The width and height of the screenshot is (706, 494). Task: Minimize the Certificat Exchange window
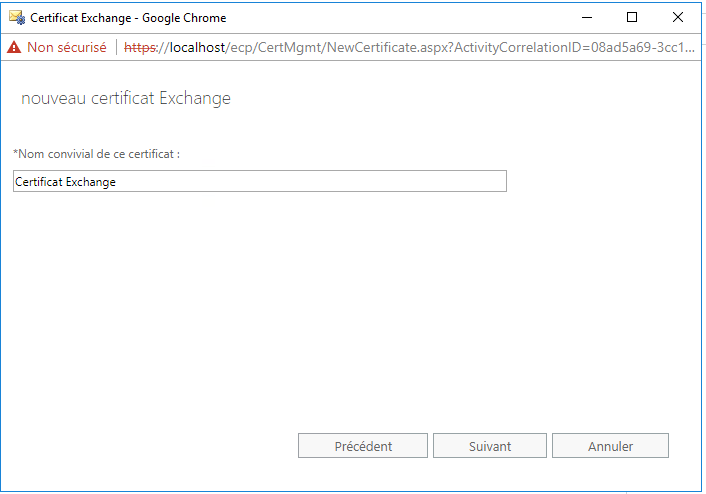click(x=587, y=17)
